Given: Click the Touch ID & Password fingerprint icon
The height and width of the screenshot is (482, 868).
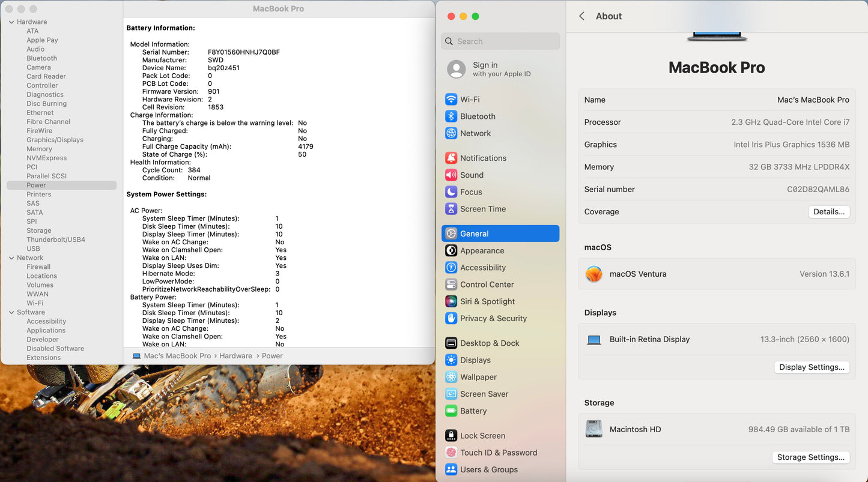Looking at the screenshot, I should (x=451, y=453).
